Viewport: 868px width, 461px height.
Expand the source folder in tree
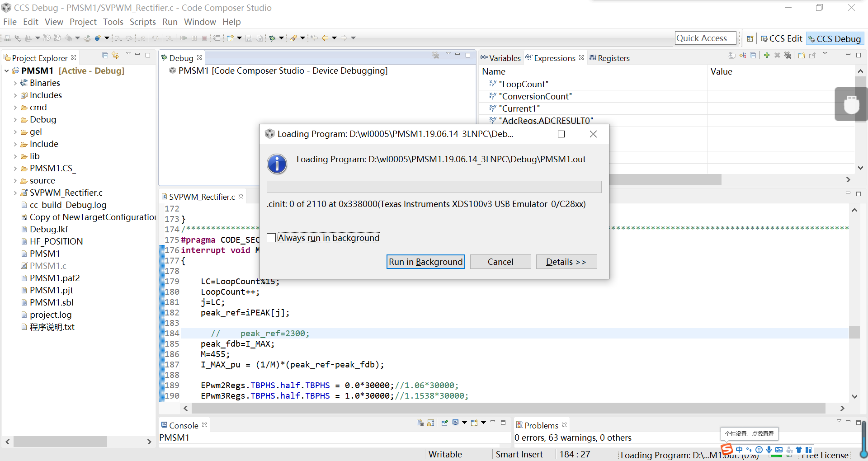[15, 181]
